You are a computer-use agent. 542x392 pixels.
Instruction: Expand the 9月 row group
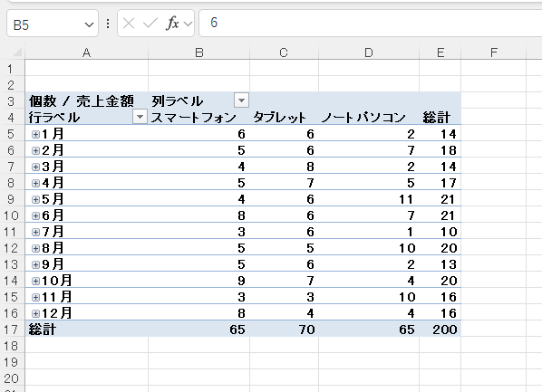point(35,264)
